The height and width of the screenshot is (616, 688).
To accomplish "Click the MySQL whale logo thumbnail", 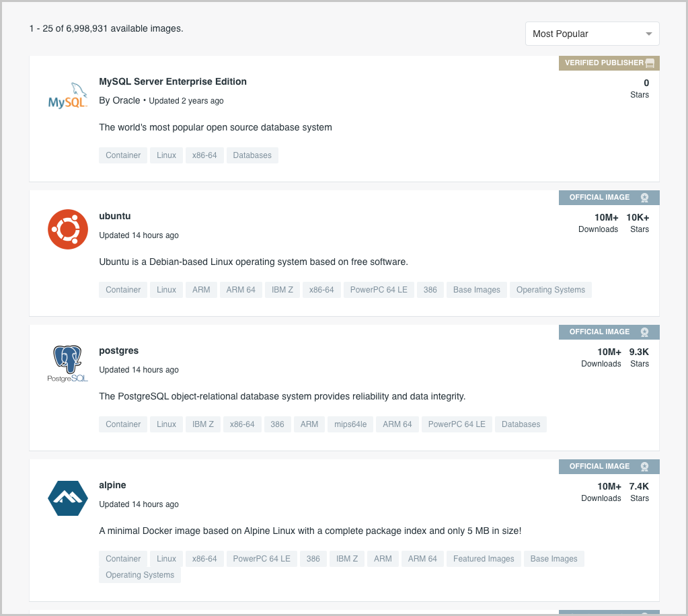I will (x=67, y=94).
